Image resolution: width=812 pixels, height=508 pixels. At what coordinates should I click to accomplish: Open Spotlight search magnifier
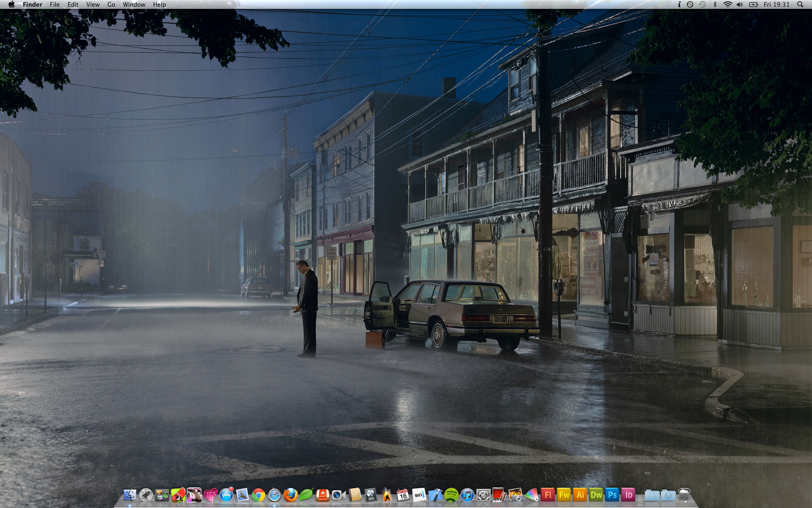800,4
